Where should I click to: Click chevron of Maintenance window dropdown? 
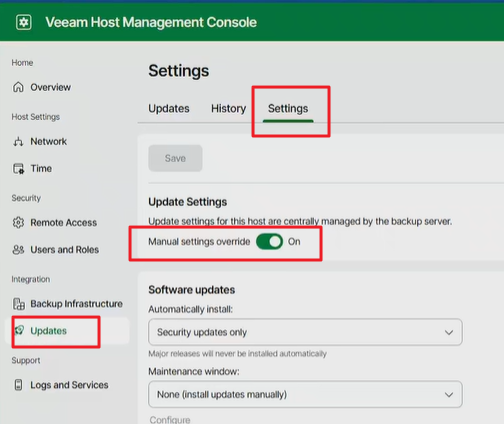coord(449,395)
